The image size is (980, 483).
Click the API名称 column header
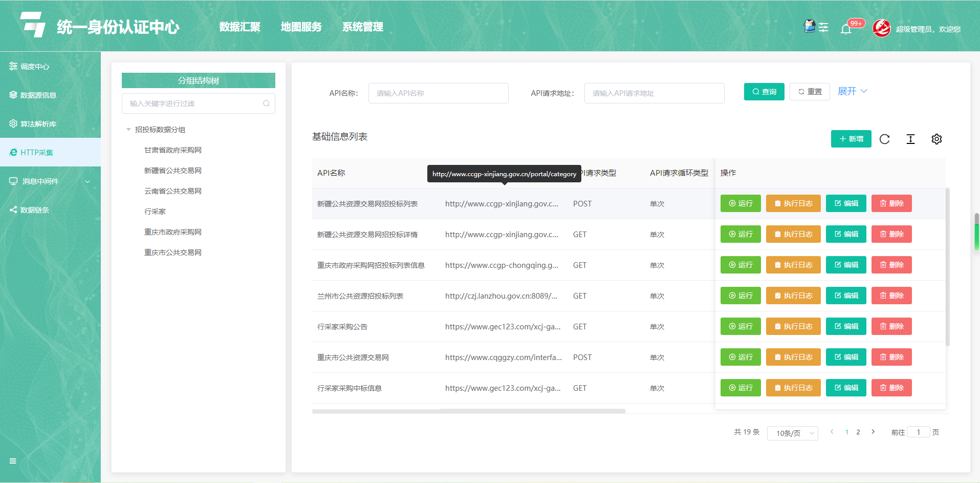(x=331, y=173)
